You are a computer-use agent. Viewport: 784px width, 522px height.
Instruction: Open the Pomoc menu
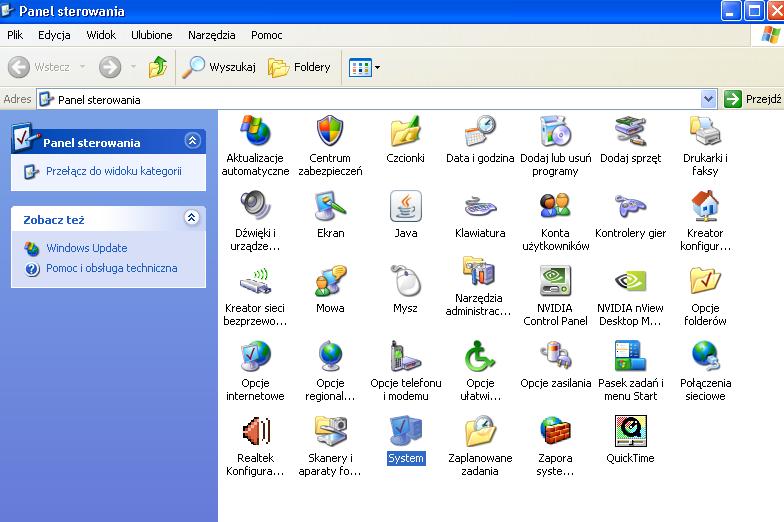pos(266,35)
